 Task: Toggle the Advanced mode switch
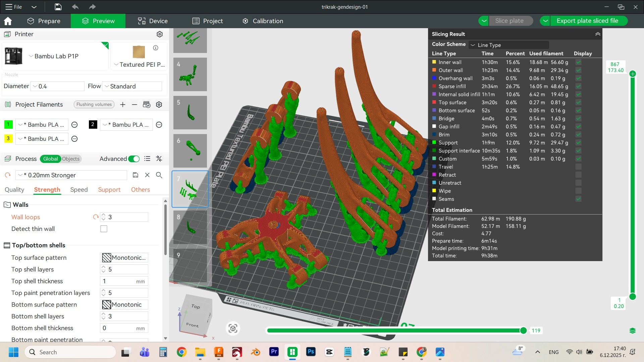(x=134, y=159)
